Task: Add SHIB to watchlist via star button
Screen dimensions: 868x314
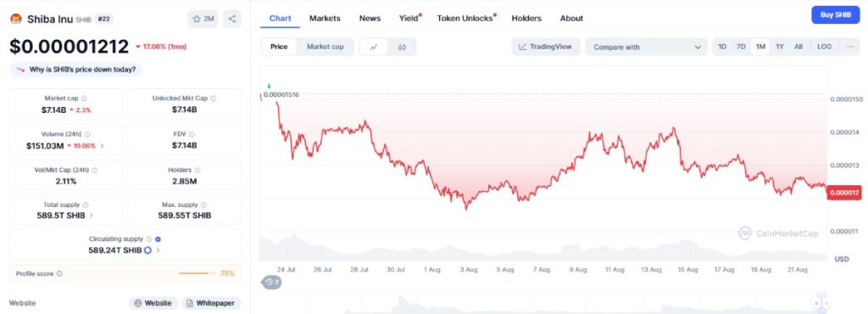Action: (203, 19)
